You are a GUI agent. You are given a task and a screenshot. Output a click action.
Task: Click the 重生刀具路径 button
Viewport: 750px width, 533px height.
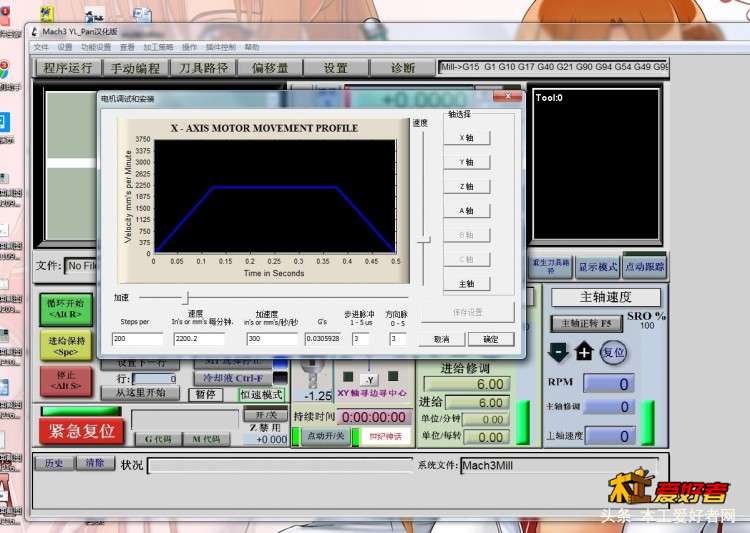551,267
